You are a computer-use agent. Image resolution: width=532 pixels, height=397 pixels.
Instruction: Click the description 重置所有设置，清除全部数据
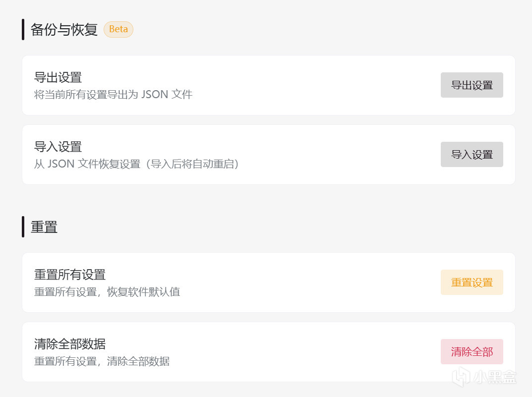pyautogui.click(x=102, y=361)
